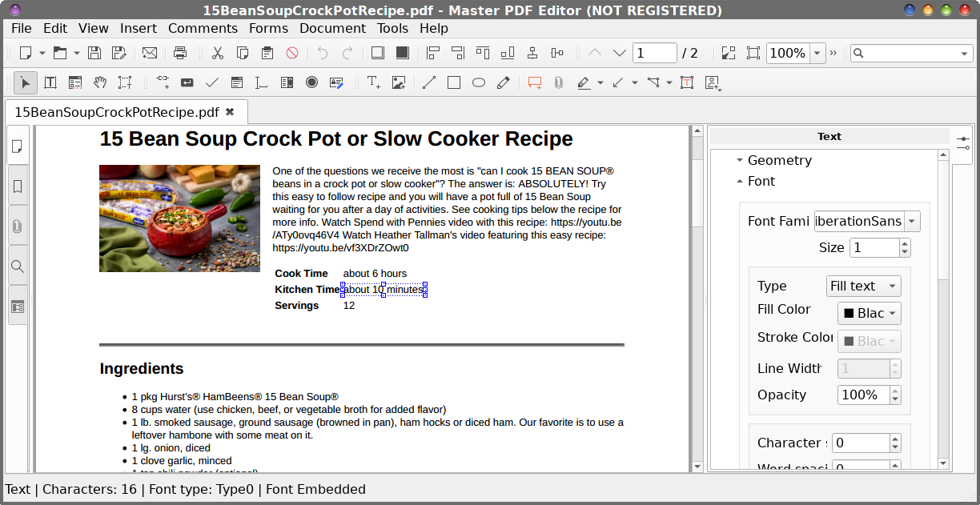Activate the Hand tool
Image resolution: width=980 pixels, height=505 pixels.
[100, 82]
